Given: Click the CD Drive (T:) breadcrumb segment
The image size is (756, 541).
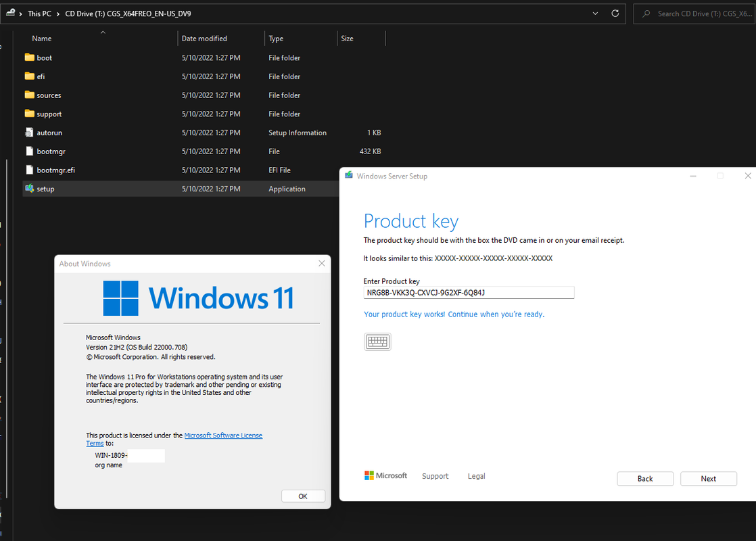Looking at the screenshot, I should [128, 14].
